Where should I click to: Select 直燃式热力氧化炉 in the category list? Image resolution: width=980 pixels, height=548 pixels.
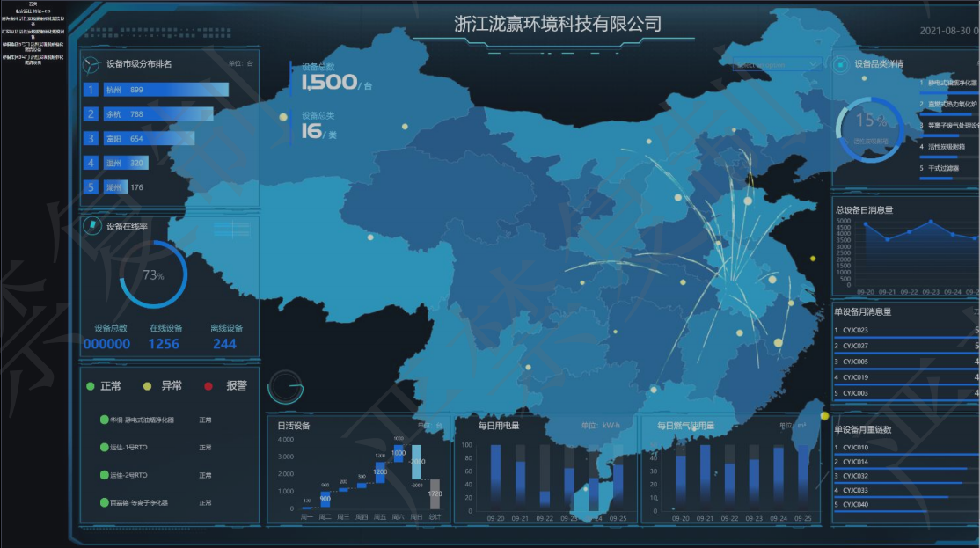point(953,105)
